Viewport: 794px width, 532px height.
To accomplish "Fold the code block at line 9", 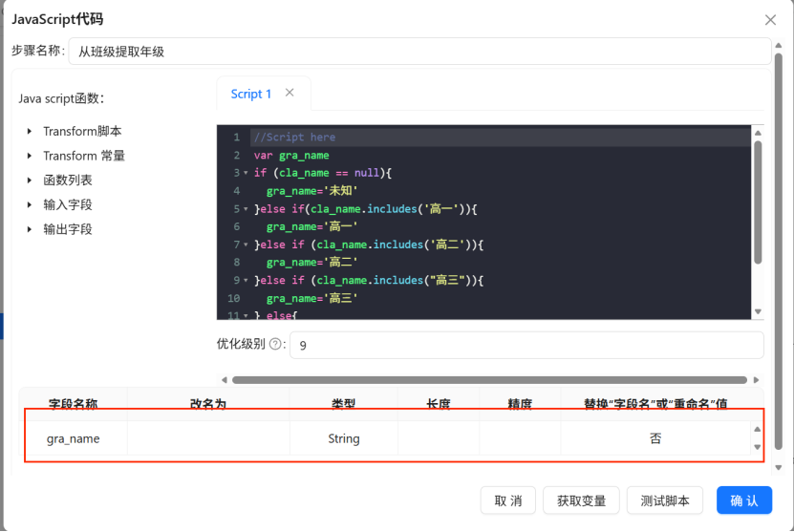I will click(246, 280).
